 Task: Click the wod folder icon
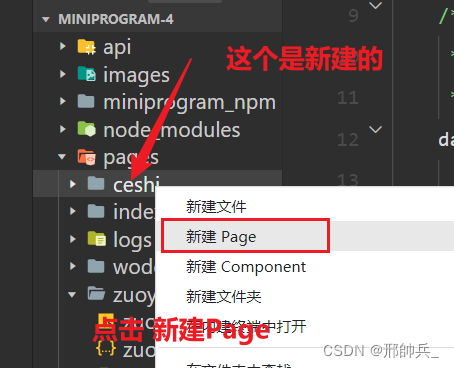pos(96,266)
